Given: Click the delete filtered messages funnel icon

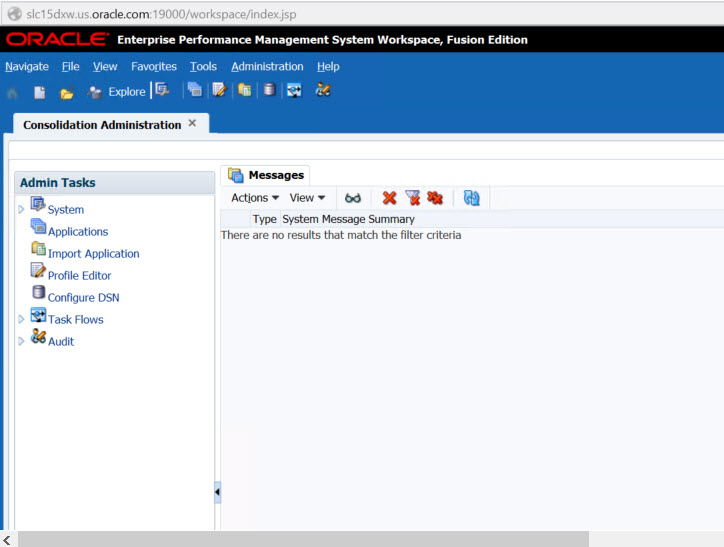Looking at the screenshot, I should 412,198.
